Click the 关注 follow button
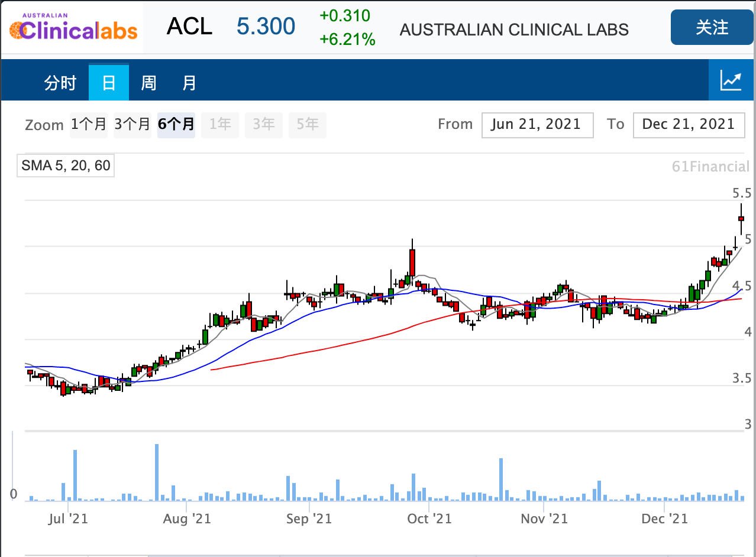The image size is (756, 557). [712, 27]
